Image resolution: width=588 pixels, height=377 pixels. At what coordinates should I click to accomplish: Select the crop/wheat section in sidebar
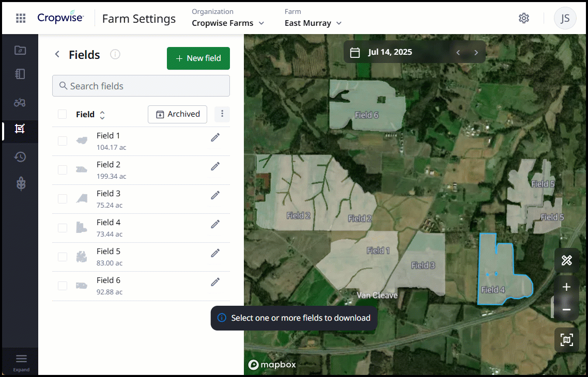click(x=20, y=183)
